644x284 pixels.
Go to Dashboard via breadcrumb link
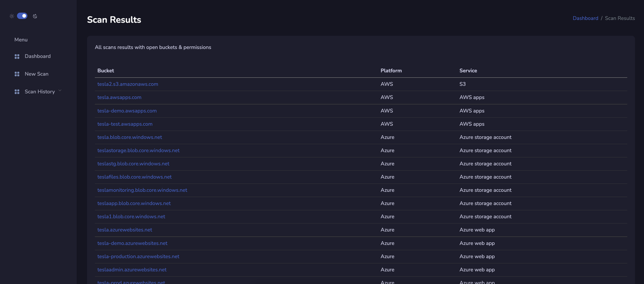[586, 18]
